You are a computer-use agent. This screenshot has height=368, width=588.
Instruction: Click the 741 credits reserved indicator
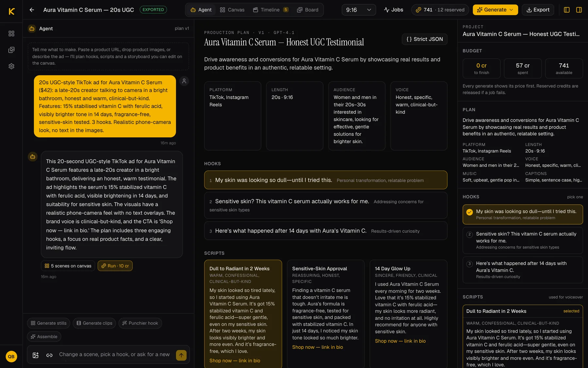tap(440, 10)
